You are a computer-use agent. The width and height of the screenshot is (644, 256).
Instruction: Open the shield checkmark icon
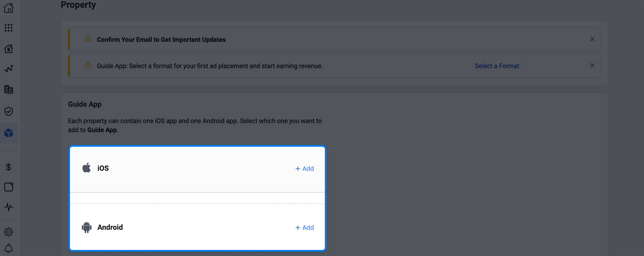(8, 111)
